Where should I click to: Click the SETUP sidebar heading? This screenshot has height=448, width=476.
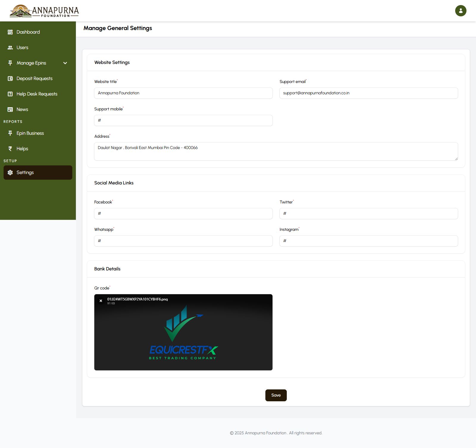[10, 161]
